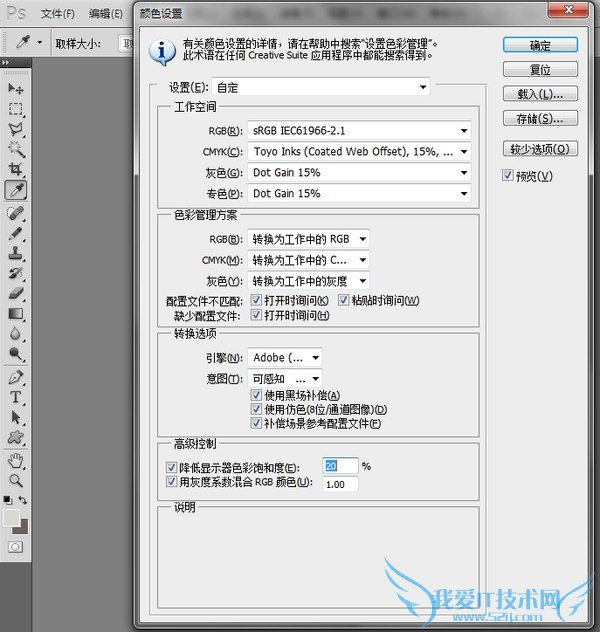
Task: Expand the collapsed toolbox panel arrows
Action: [x=5, y=62]
